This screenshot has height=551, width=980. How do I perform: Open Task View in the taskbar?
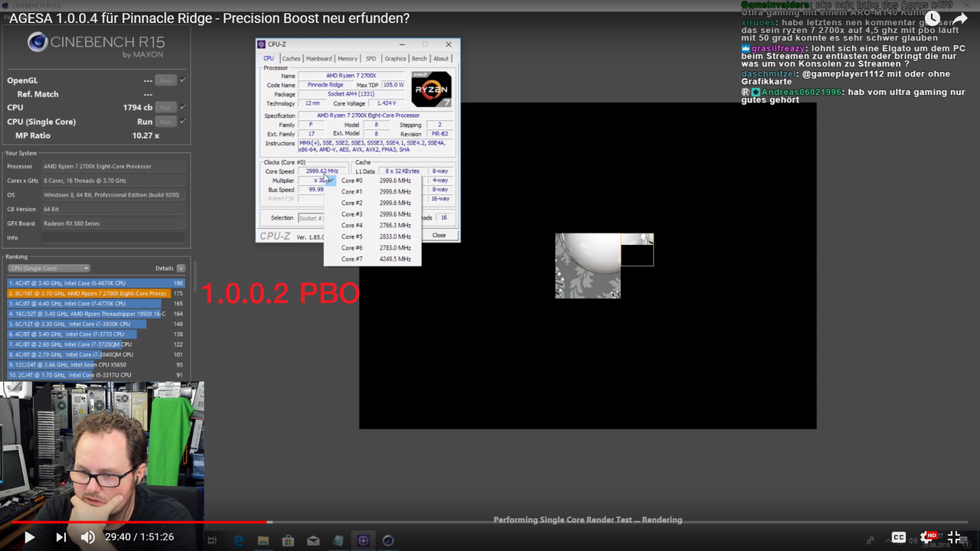[213, 541]
